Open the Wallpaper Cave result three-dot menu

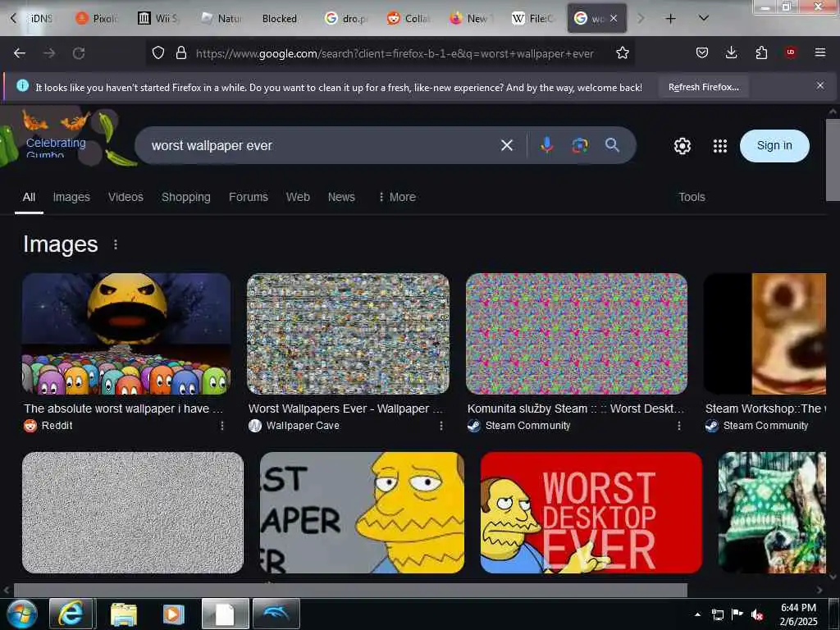point(441,426)
